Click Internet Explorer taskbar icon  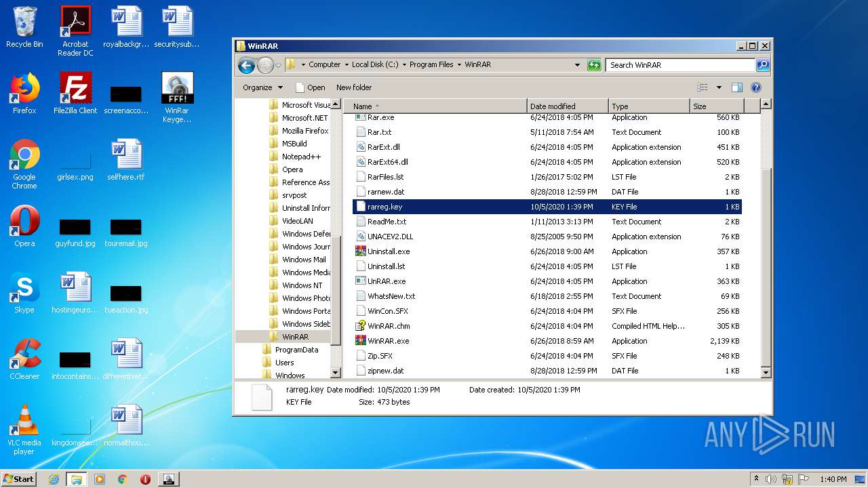[54, 479]
